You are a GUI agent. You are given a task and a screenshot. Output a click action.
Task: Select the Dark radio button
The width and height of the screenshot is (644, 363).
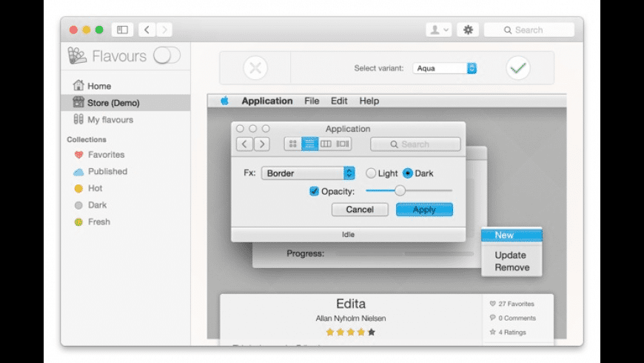click(x=407, y=173)
